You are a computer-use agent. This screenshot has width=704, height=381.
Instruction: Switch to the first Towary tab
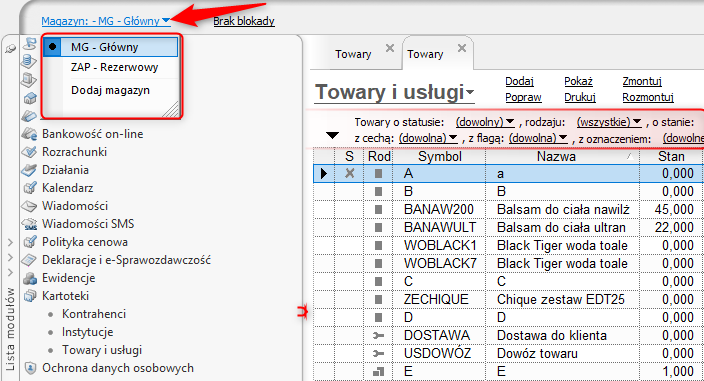(x=353, y=54)
